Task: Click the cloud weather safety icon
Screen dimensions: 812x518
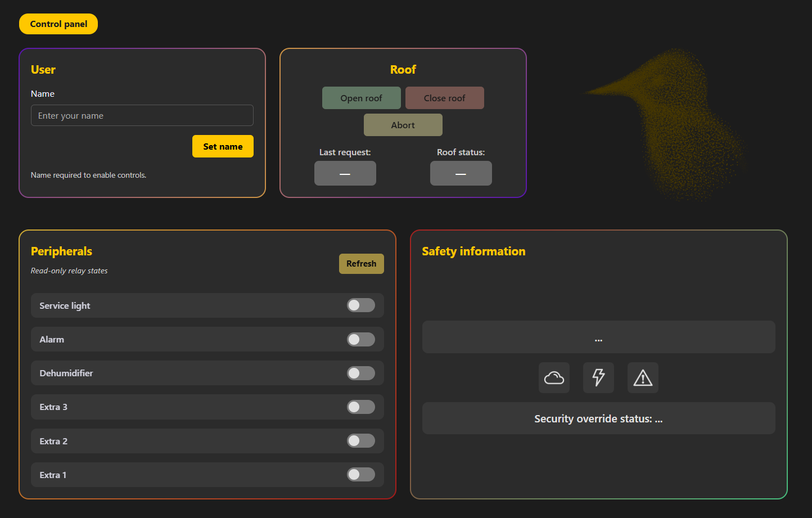Action: pyautogui.click(x=554, y=377)
